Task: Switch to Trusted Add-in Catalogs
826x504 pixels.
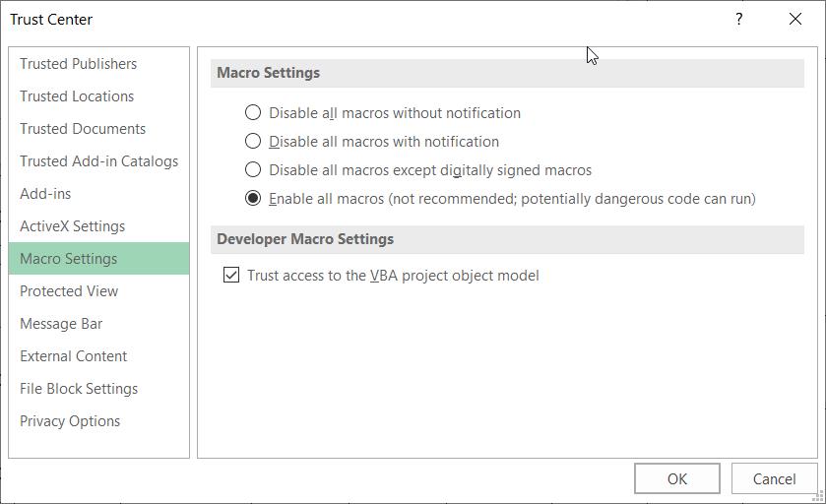Action: click(x=99, y=161)
